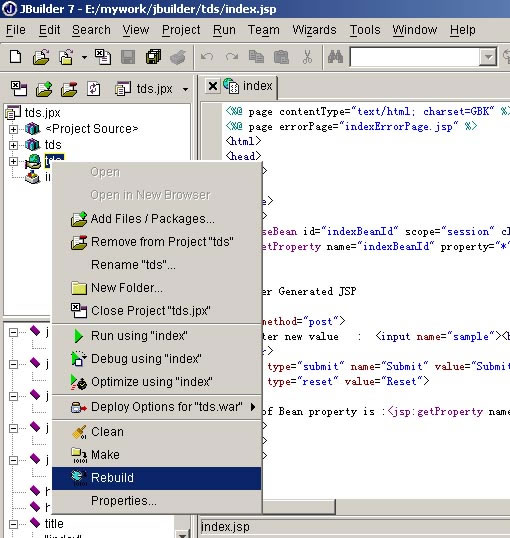Click the Add to Project icon in pane toolbar

point(44,89)
